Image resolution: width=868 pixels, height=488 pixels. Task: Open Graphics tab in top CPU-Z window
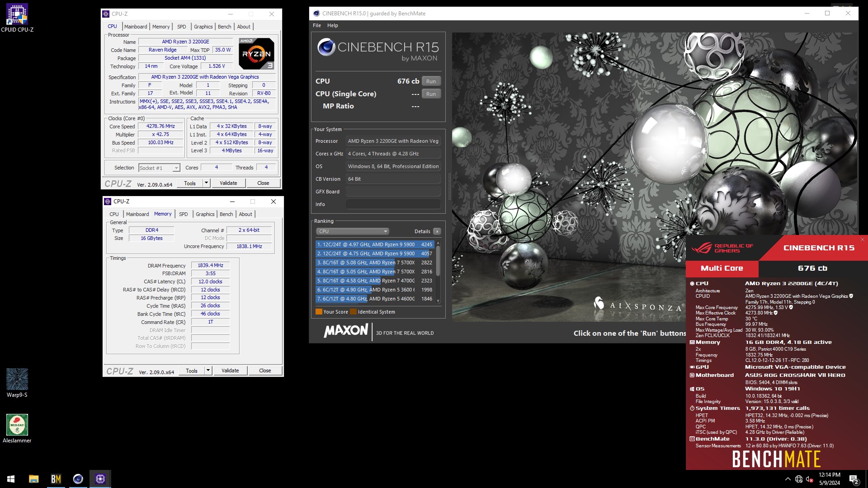[203, 27]
